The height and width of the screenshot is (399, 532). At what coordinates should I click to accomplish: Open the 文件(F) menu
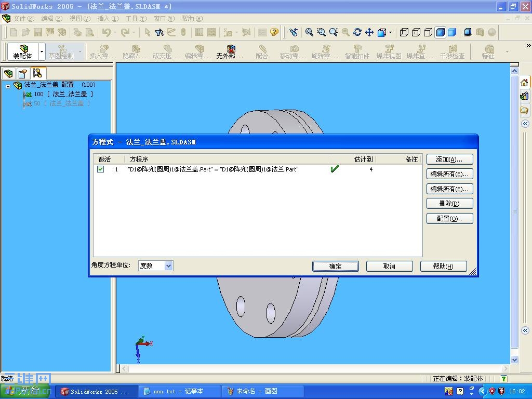[x=23, y=18]
